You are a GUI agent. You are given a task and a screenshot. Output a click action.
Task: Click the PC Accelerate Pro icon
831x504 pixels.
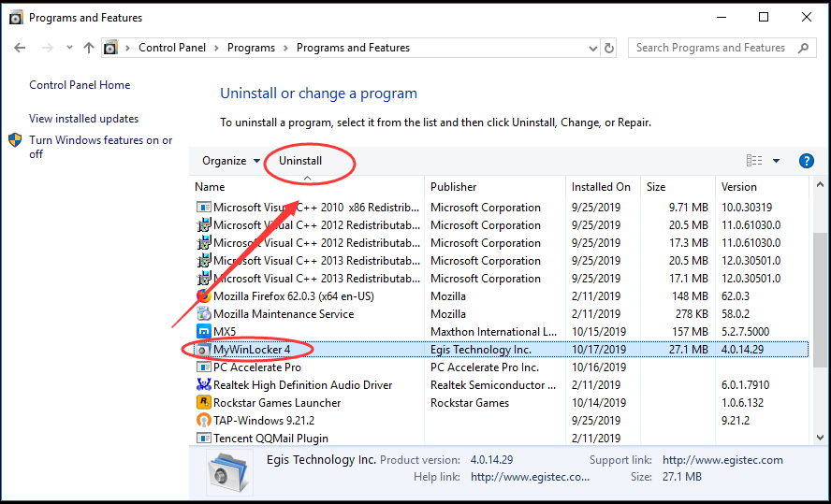click(x=203, y=367)
